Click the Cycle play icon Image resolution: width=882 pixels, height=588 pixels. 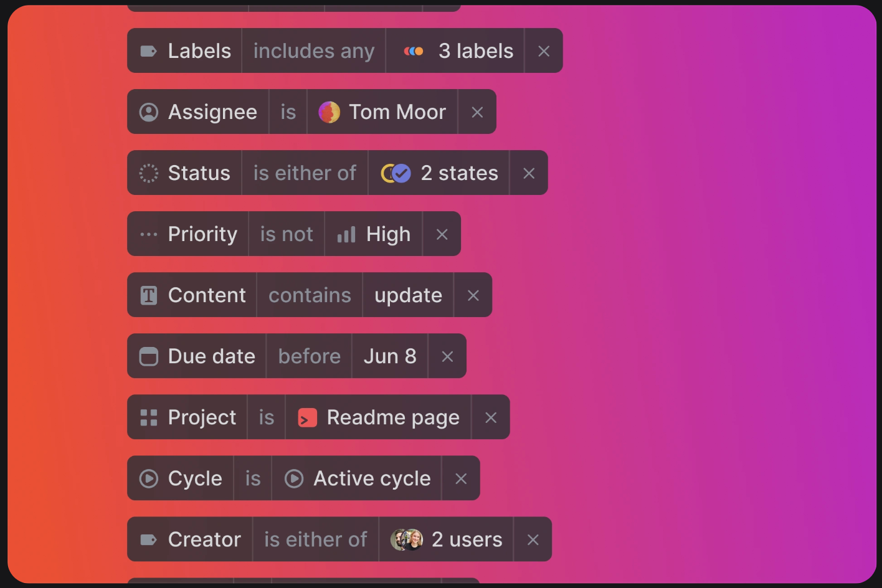pyautogui.click(x=148, y=478)
